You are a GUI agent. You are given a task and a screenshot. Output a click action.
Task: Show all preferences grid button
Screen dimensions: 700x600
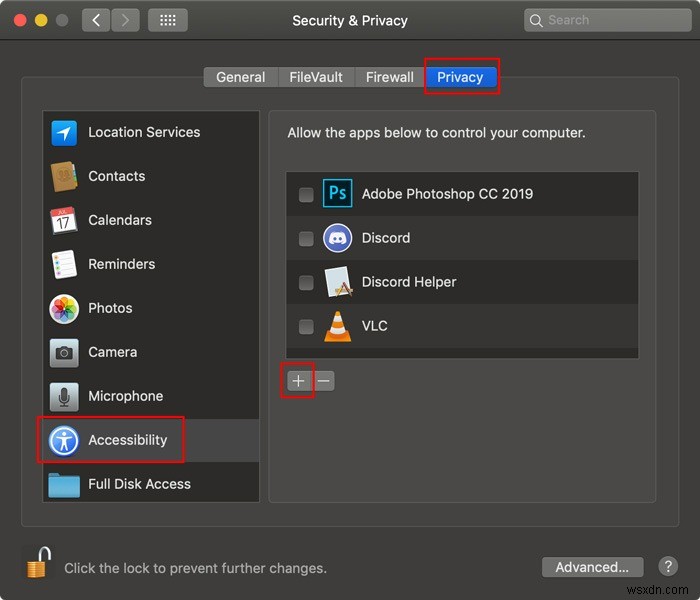point(167,20)
